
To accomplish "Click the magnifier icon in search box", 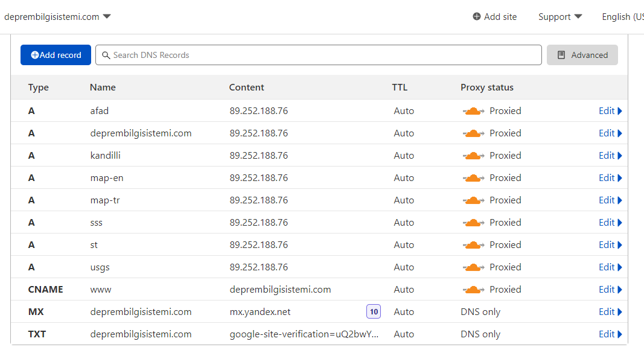I will tap(106, 55).
